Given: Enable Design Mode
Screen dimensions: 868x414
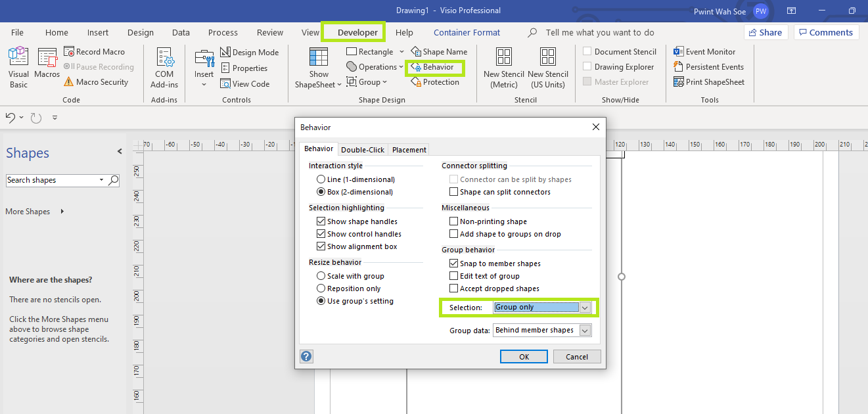Looking at the screenshot, I should (x=250, y=51).
